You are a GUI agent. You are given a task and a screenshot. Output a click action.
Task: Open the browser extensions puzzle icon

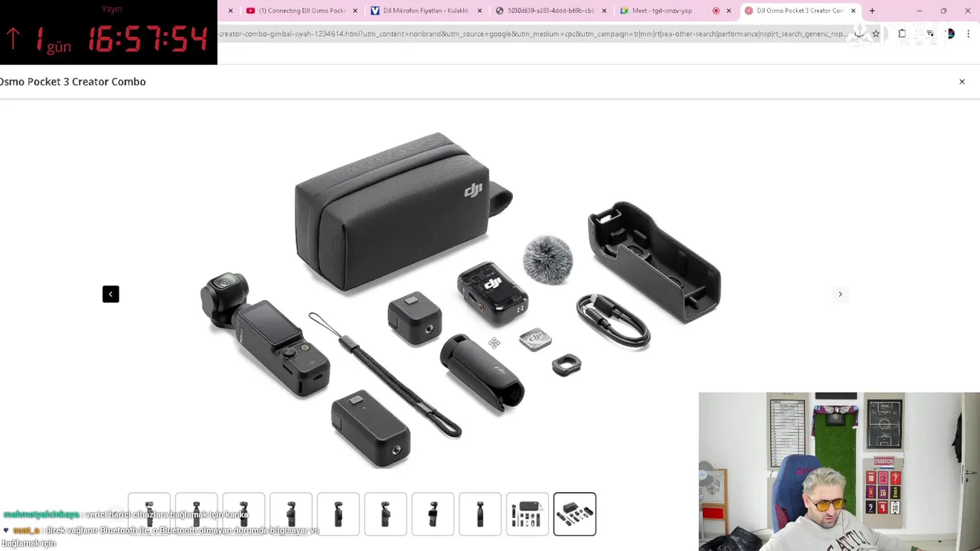(902, 34)
